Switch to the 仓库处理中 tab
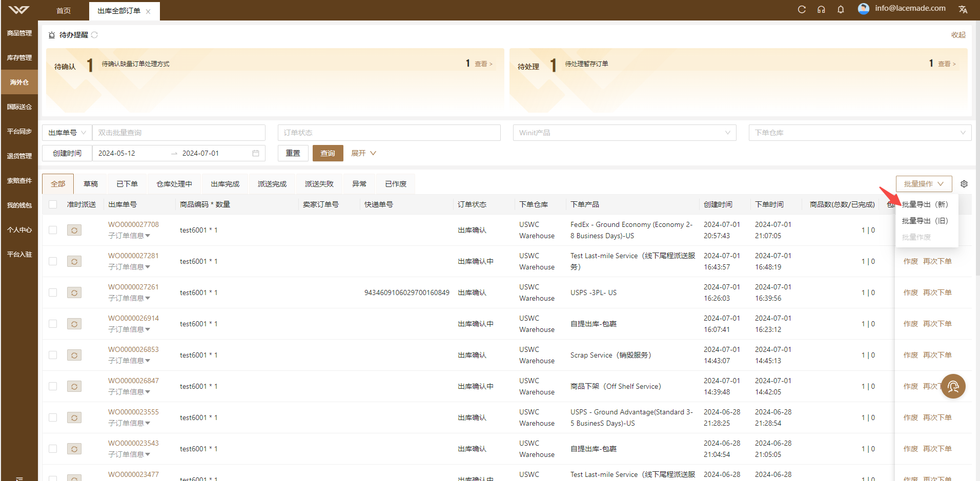980x481 pixels. (x=174, y=184)
